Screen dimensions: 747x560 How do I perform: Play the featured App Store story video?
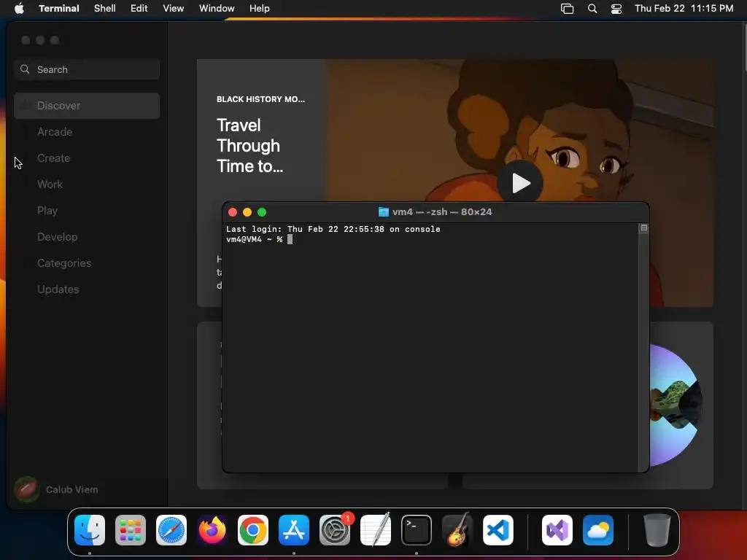(x=520, y=183)
